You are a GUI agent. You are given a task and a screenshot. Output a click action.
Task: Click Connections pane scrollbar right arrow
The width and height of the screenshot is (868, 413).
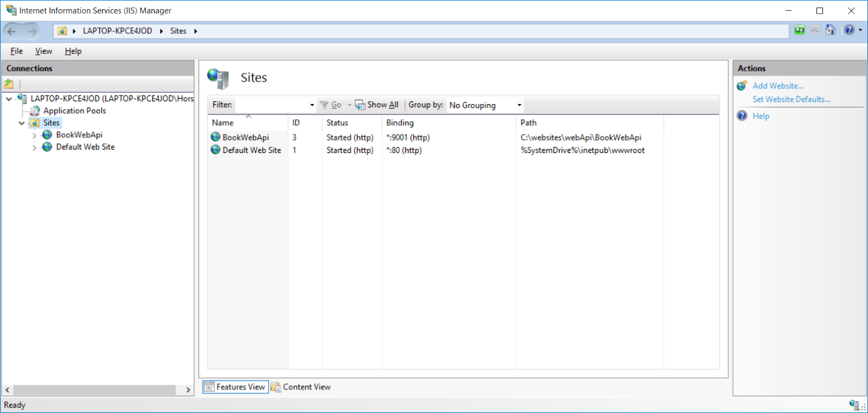188,390
